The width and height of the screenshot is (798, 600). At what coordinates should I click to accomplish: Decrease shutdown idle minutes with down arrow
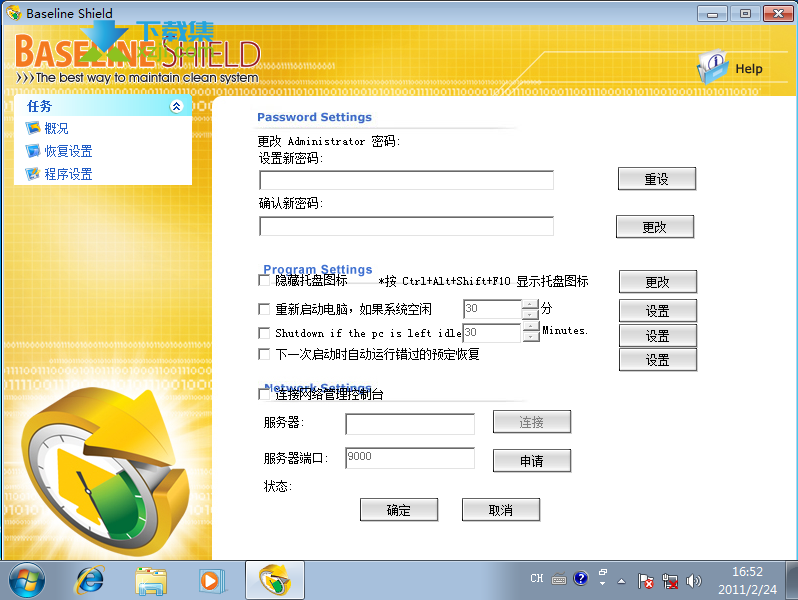pos(531,337)
